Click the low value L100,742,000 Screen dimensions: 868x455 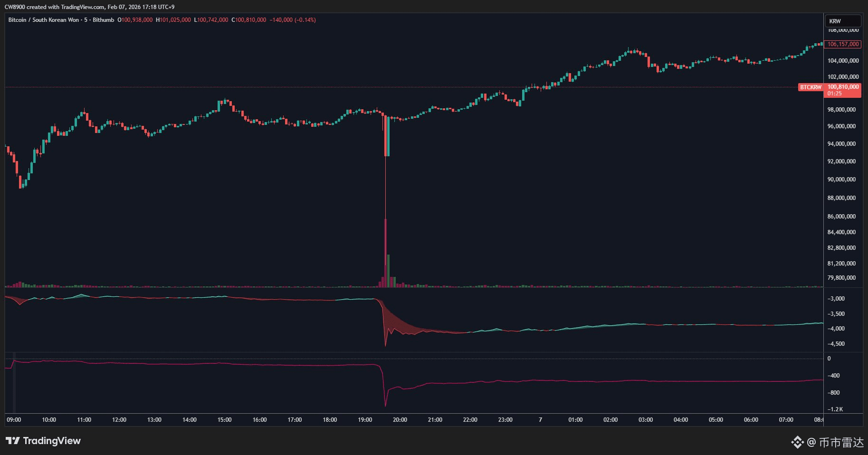tap(211, 20)
